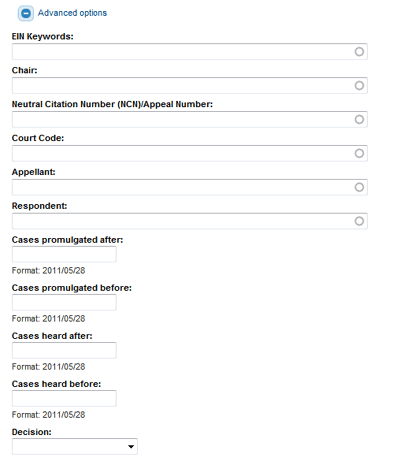
Task: Click the circle icon in Court Code field
Action: [359, 153]
